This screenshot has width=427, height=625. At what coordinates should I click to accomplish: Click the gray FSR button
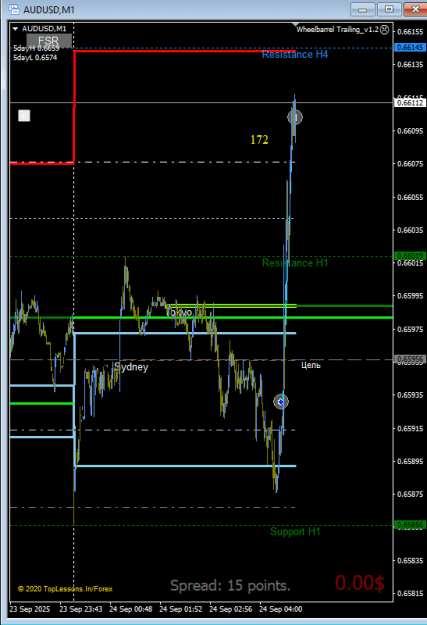tap(49, 40)
